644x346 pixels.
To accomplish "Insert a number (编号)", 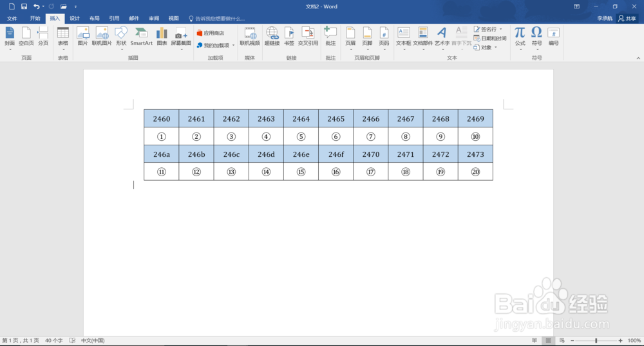I will (554, 37).
